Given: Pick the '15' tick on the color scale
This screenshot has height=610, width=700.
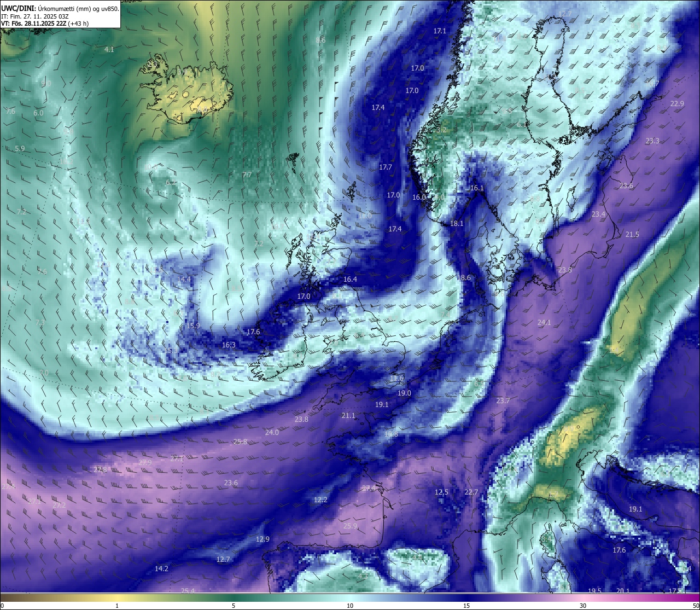Looking at the screenshot, I should (x=466, y=606).
